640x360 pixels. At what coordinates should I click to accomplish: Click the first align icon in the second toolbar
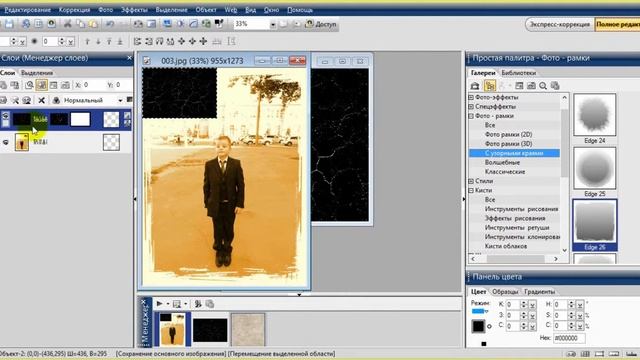pyautogui.click(x=138, y=42)
